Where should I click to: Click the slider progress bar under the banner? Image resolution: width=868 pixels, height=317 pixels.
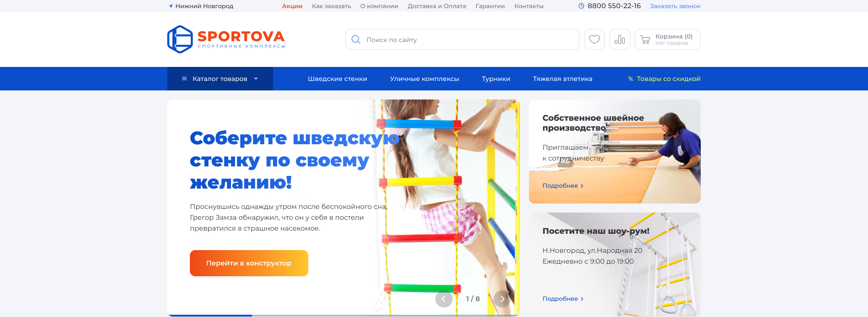point(344,315)
